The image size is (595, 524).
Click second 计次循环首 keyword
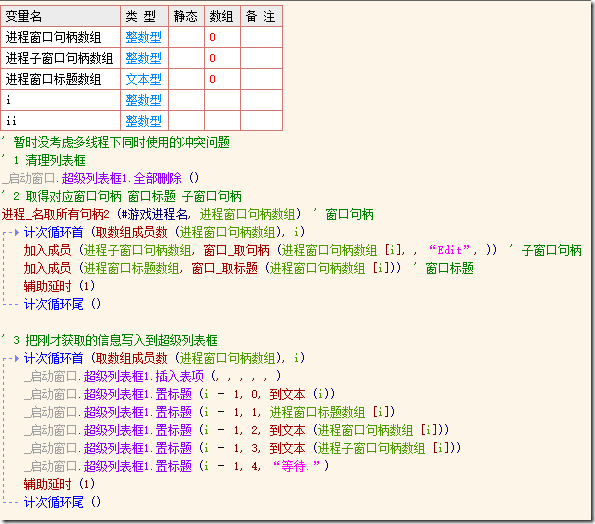click(x=54, y=358)
